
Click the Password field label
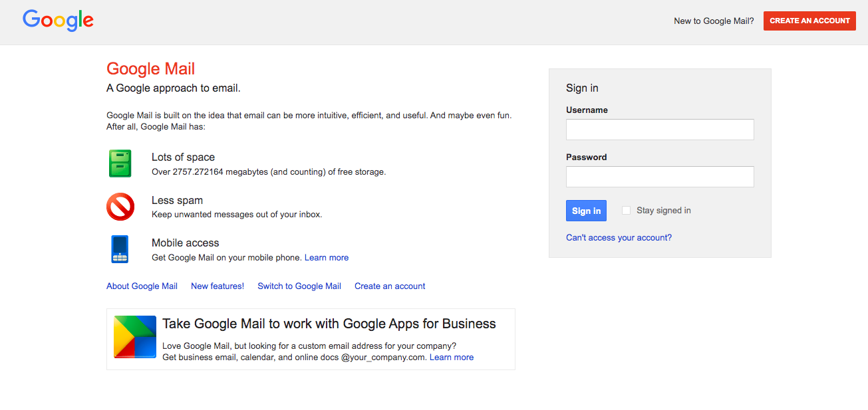coord(586,157)
